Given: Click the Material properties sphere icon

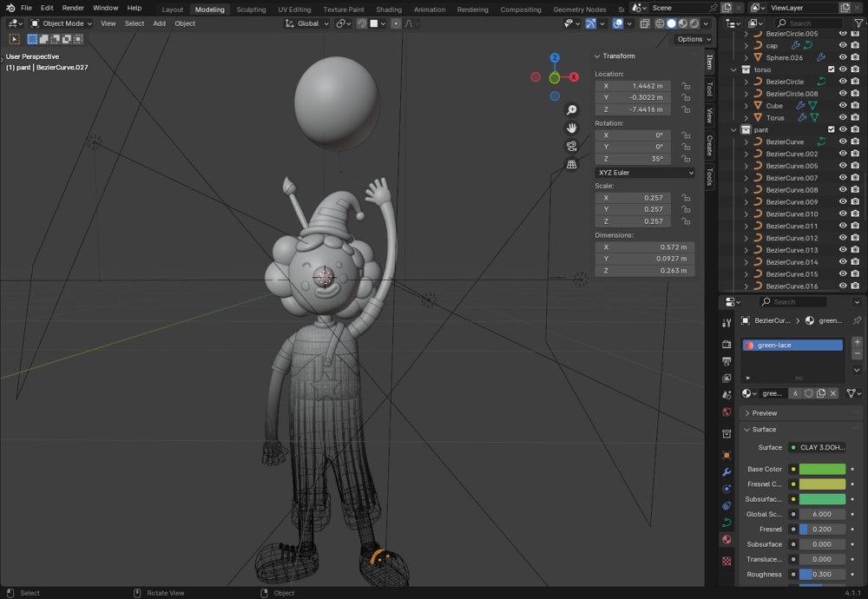Looking at the screenshot, I should tap(727, 540).
